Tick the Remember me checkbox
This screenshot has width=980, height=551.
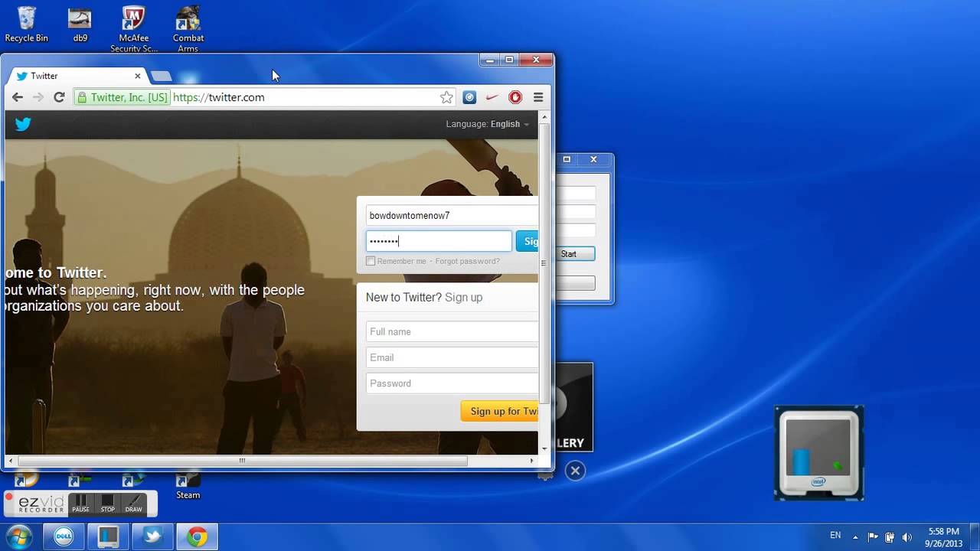[x=371, y=261]
